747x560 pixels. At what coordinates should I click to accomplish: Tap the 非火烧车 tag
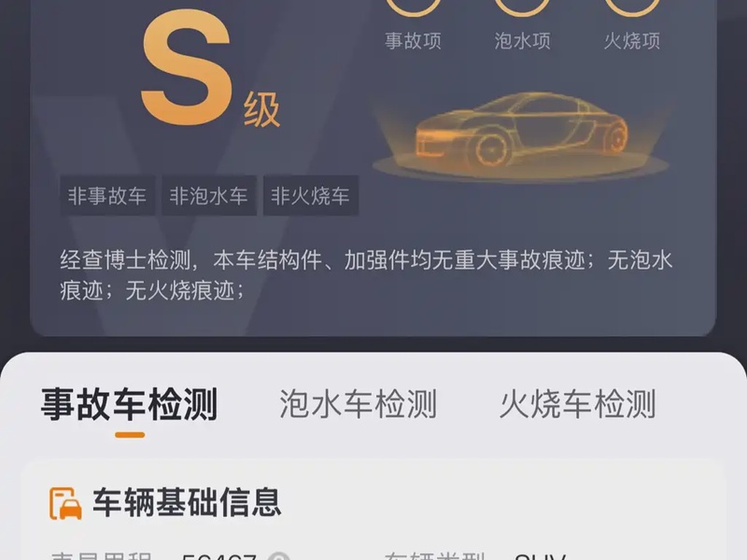point(311,196)
